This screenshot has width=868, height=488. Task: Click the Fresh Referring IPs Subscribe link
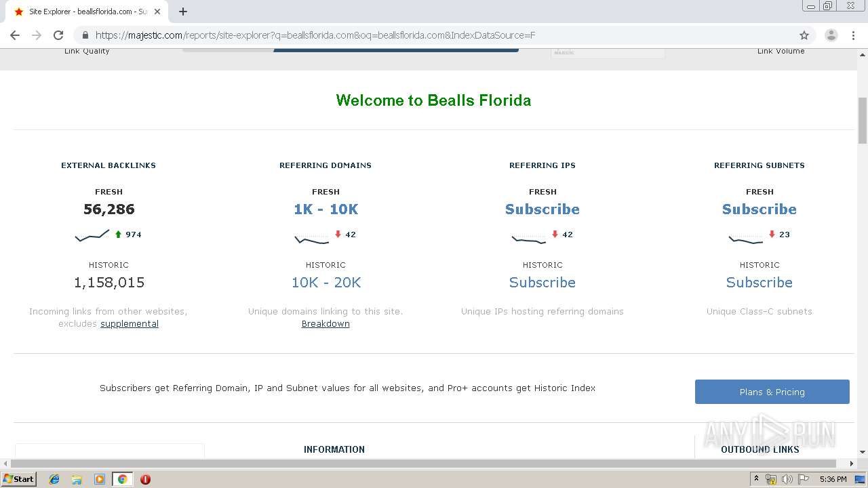coord(542,209)
